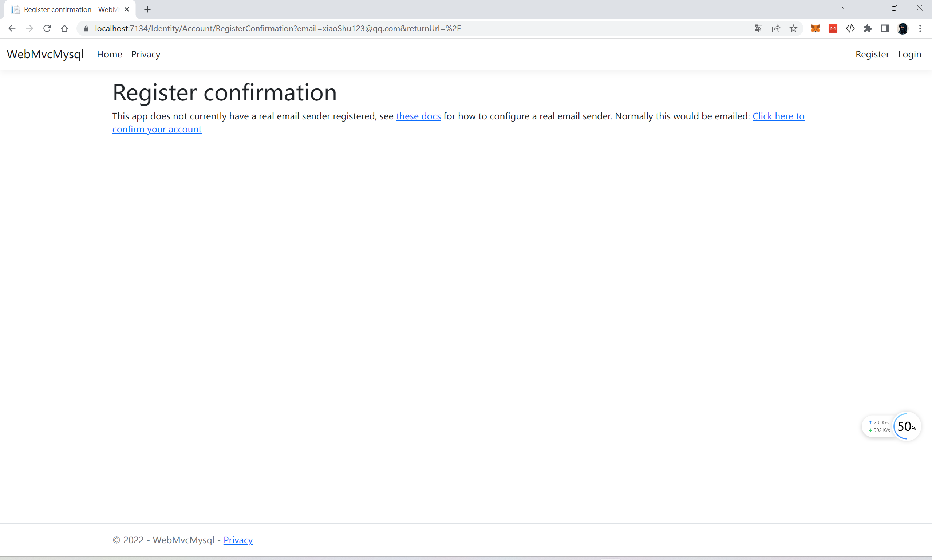Open the red Gmail extension icon
The width and height of the screenshot is (932, 560).
pos(833,28)
